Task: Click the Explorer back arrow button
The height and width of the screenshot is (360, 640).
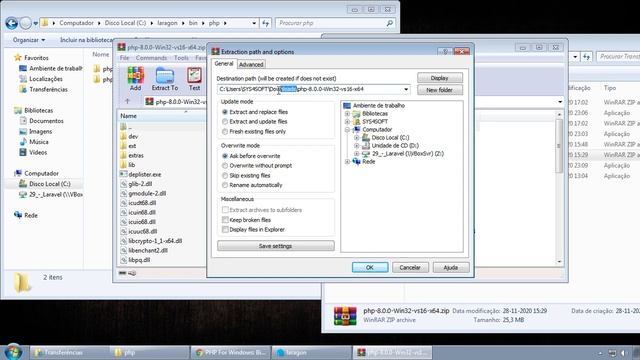Action: tap(11, 23)
